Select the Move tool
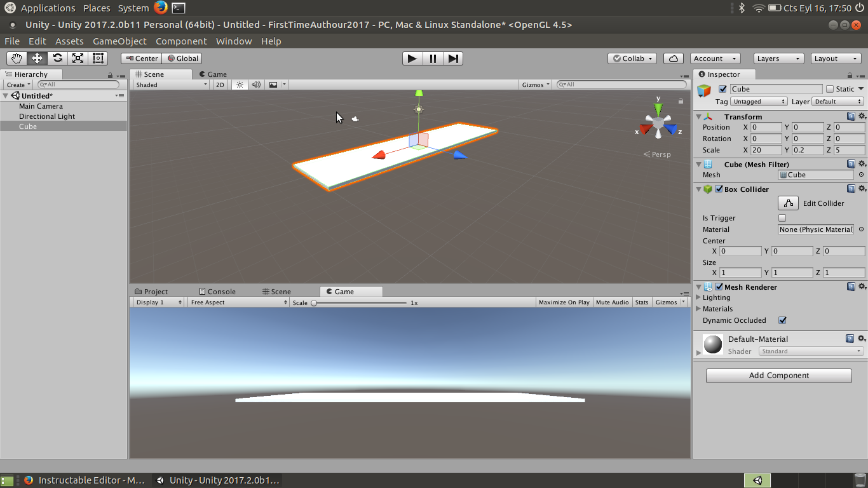Viewport: 868px width, 488px height. (x=37, y=58)
